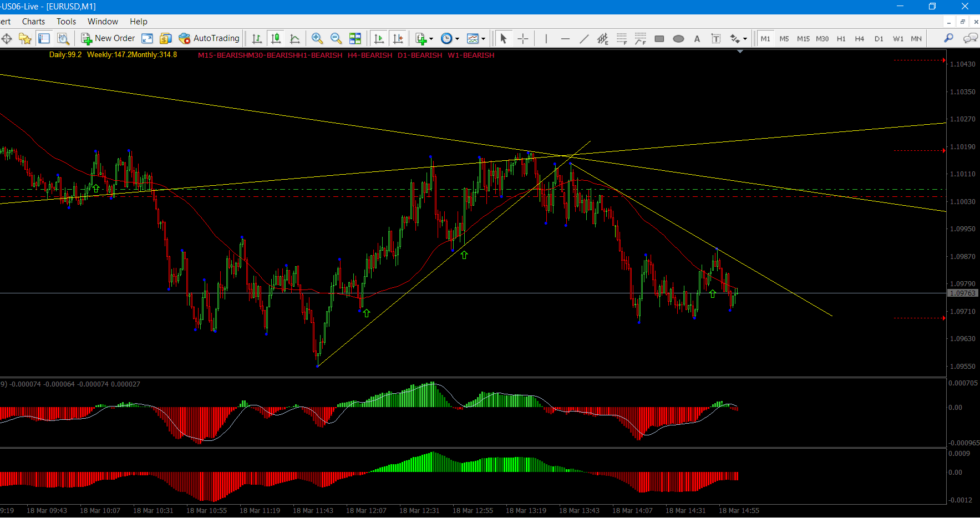Open the Charts menu

pos(33,22)
